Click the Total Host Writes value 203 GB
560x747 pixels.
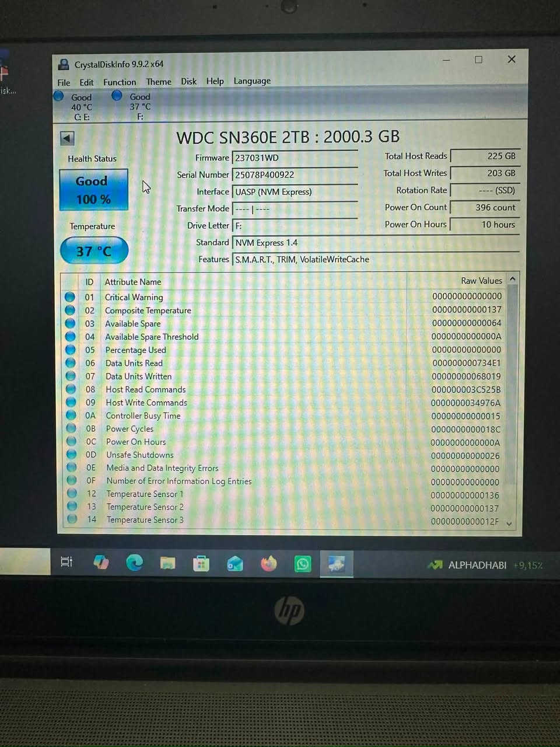tap(485, 173)
